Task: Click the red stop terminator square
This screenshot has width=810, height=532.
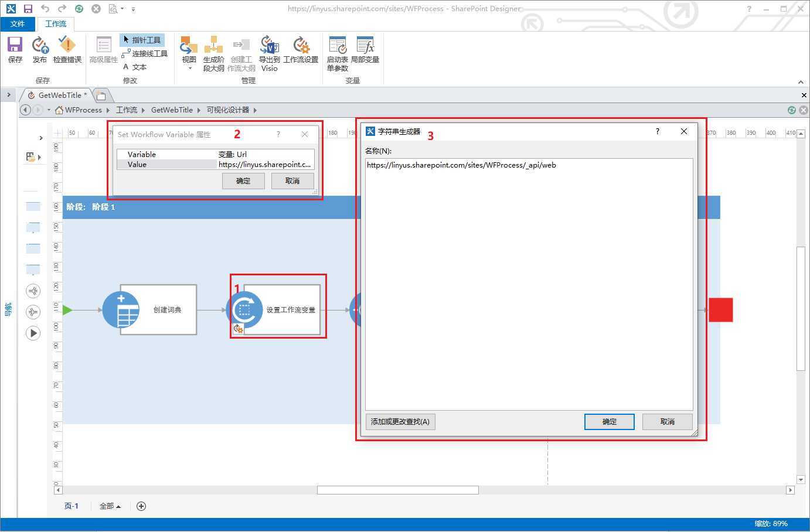Action: pos(720,309)
